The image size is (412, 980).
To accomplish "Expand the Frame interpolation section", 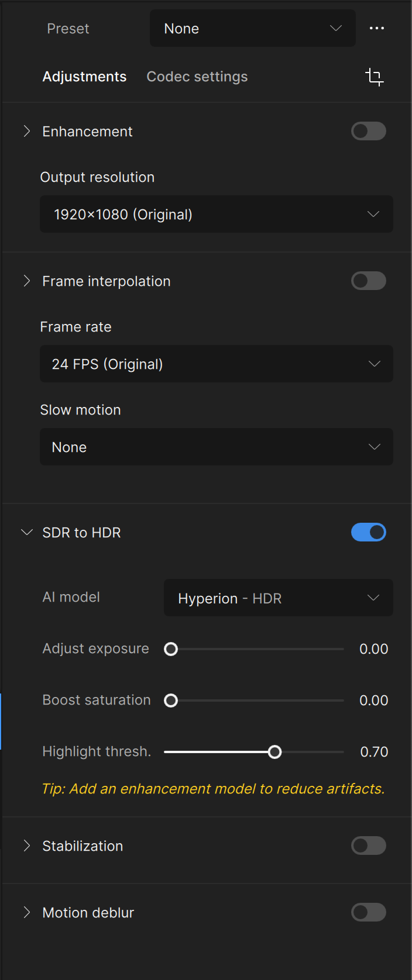I will click(26, 281).
